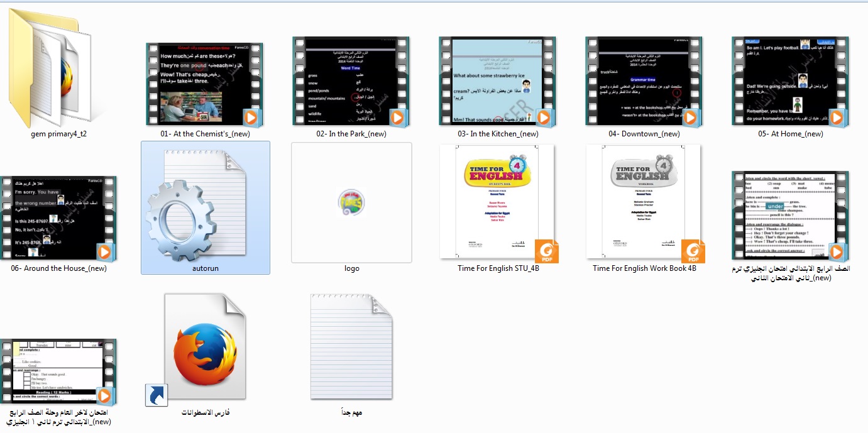The image size is (868, 433).
Task: Click the file name 'autorun'
Action: (x=206, y=268)
